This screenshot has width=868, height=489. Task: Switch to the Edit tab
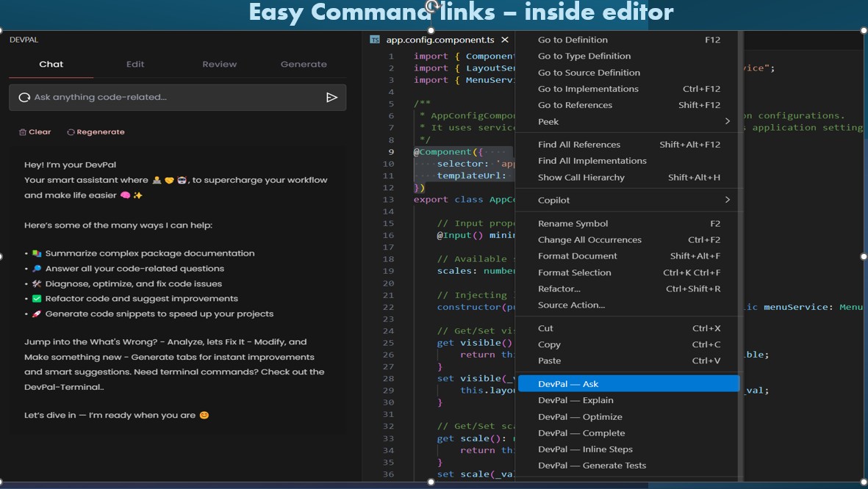[135, 64]
